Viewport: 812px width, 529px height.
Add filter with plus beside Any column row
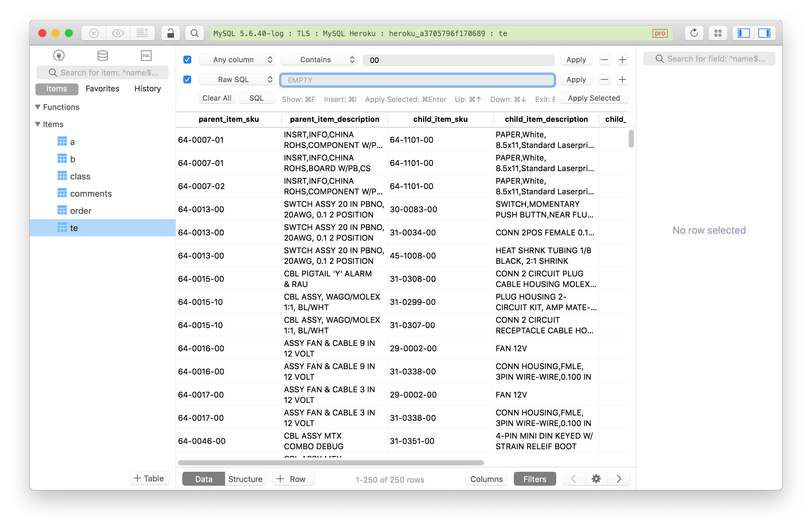(622, 60)
